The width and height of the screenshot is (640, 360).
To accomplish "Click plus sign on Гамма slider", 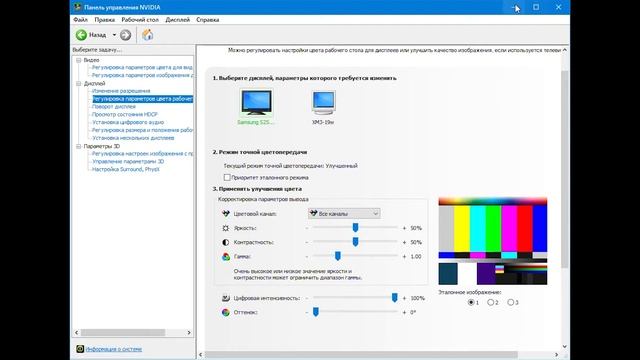I will coord(404,257).
